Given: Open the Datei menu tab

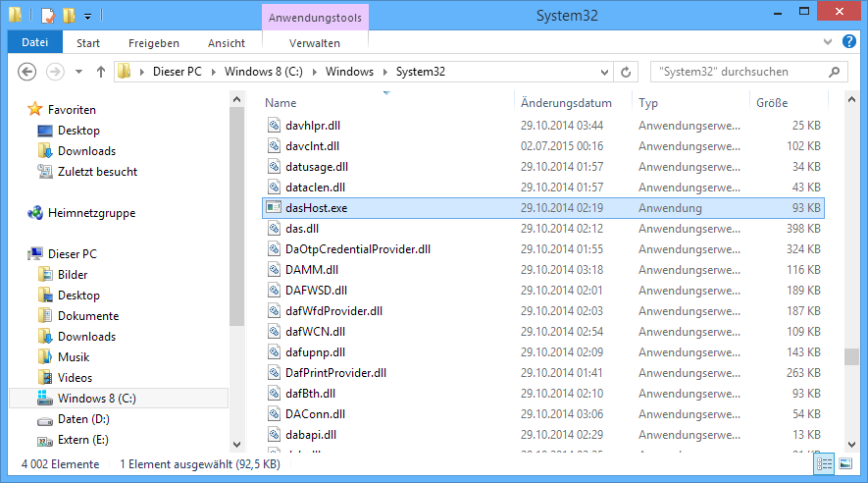Looking at the screenshot, I should pyautogui.click(x=35, y=42).
